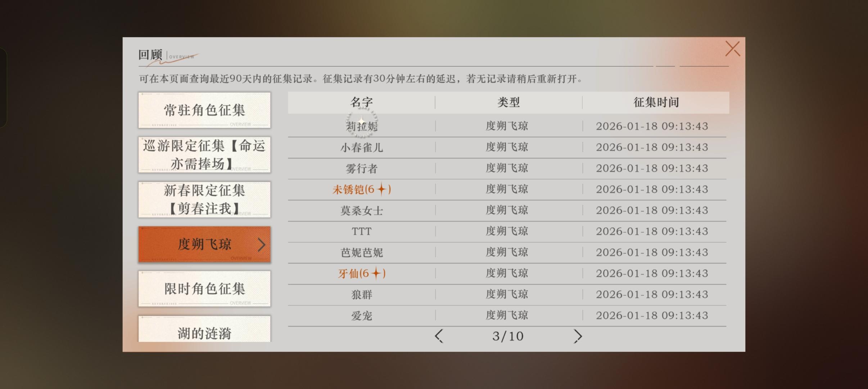Click the 类型 column header
The width and height of the screenshot is (868, 389).
click(x=508, y=102)
